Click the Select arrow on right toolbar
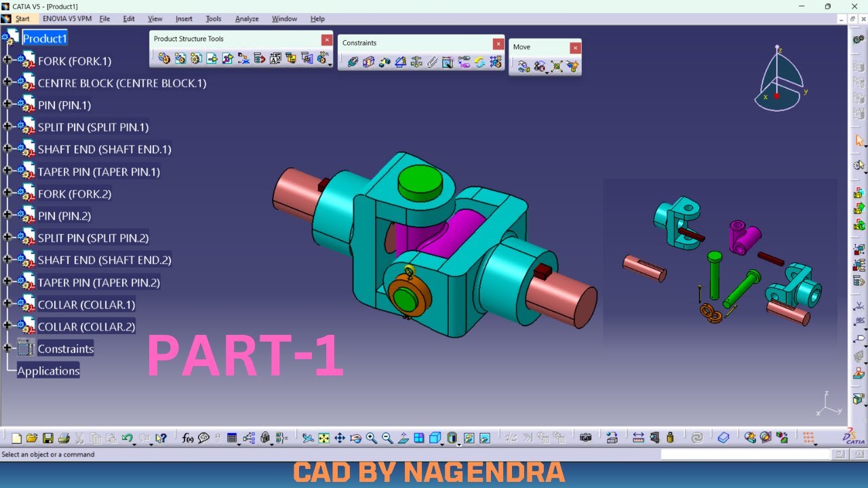Image resolution: width=868 pixels, height=488 pixels. pos(859,140)
